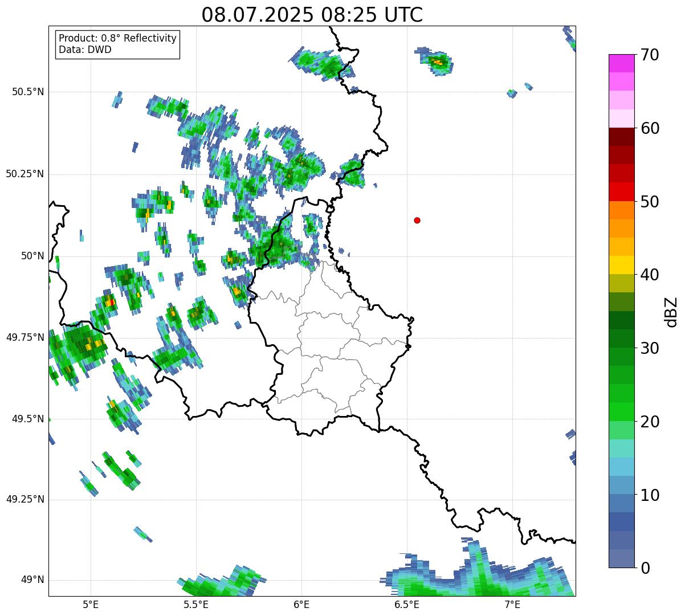Click the 49.5°N latitude label
Image resolution: width=685 pixels, height=616 pixels.
click(x=27, y=419)
